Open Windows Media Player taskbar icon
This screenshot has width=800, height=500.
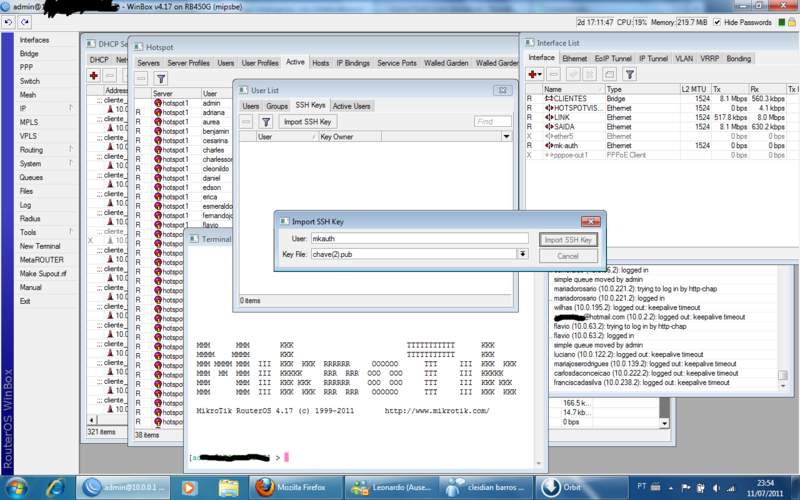coord(189,488)
